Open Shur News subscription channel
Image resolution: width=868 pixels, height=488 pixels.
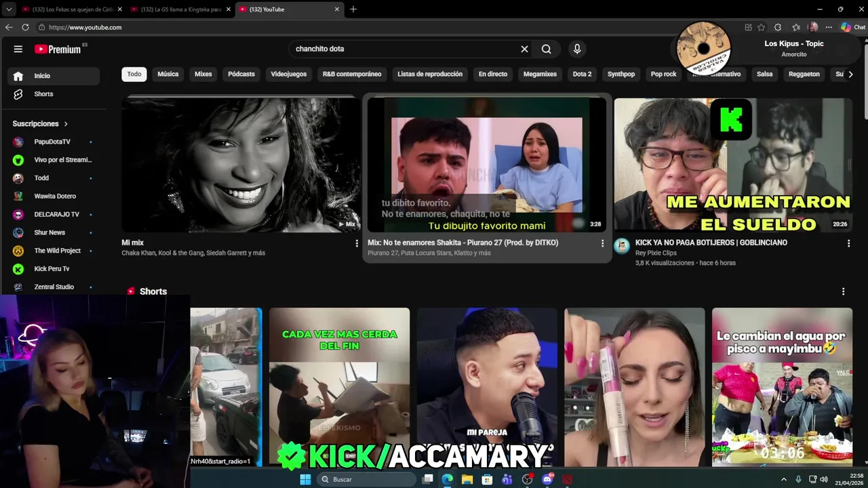(x=52, y=232)
